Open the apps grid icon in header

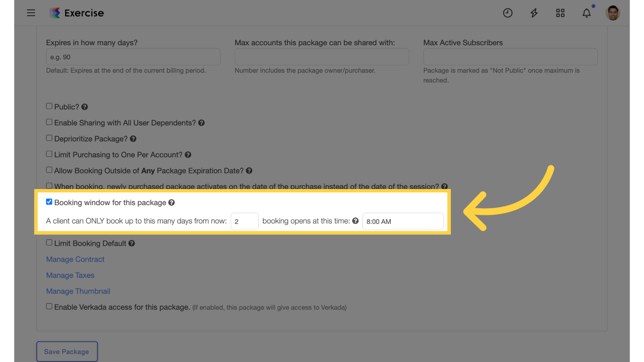560,13
